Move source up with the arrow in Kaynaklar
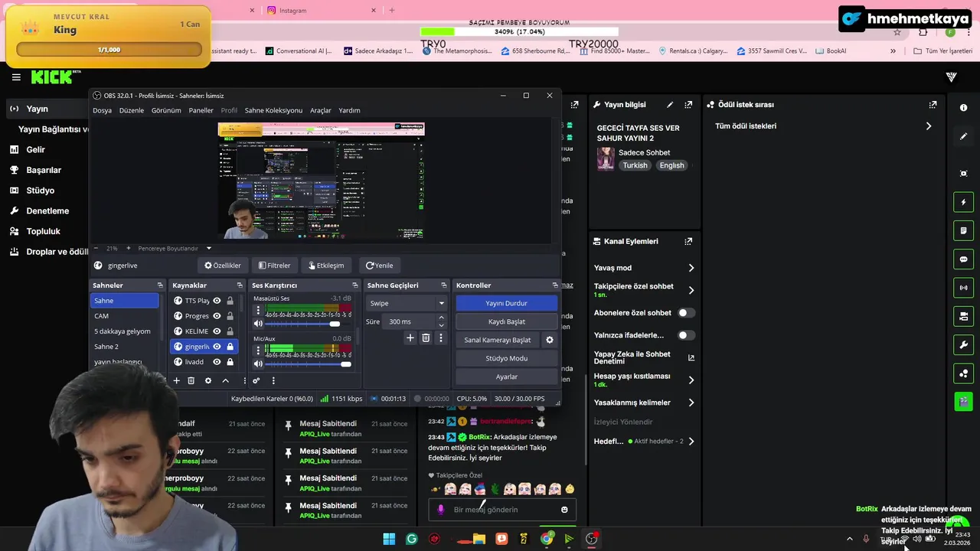The width and height of the screenshot is (980, 551). click(225, 380)
